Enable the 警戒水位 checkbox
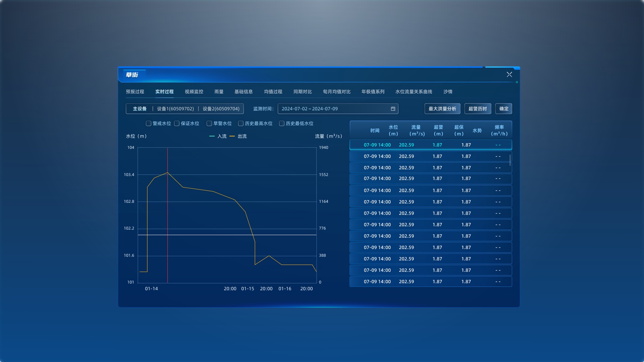The height and width of the screenshot is (362, 644). click(x=149, y=123)
